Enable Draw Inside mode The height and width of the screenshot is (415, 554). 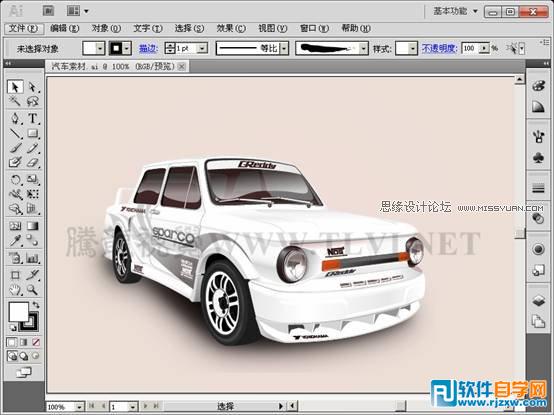[35, 356]
